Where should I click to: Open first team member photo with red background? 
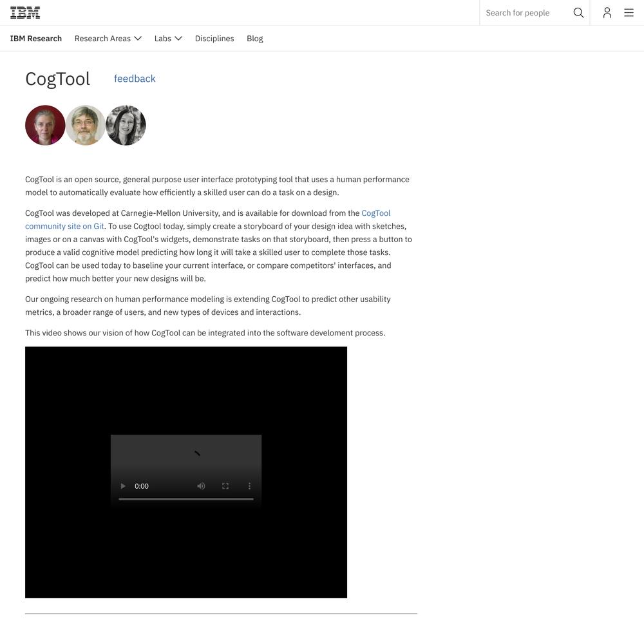tap(45, 126)
